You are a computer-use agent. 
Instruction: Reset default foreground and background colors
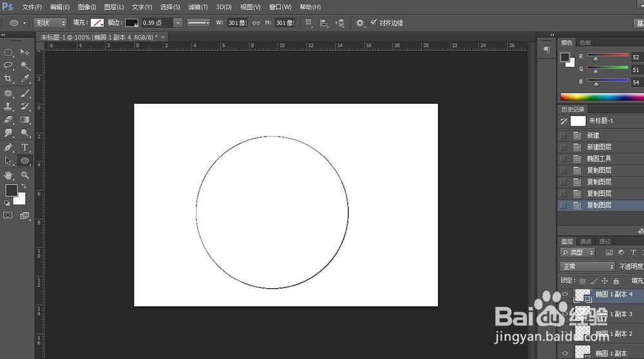pos(7,203)
